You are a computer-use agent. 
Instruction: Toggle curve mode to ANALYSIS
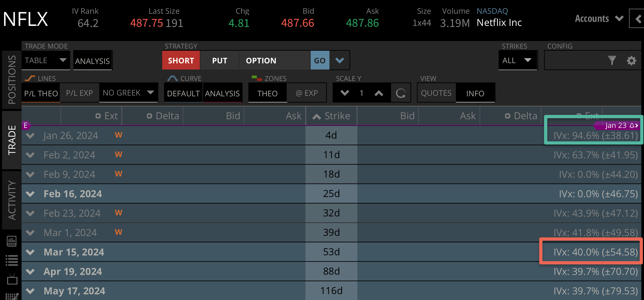coord(222,93)
